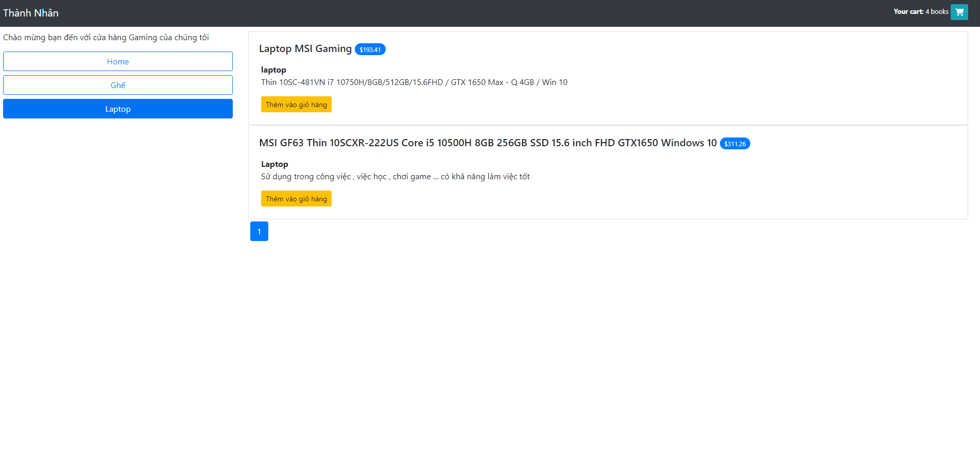
Task: Click the "Laptop" label on GF63 card
Action: 274,164
